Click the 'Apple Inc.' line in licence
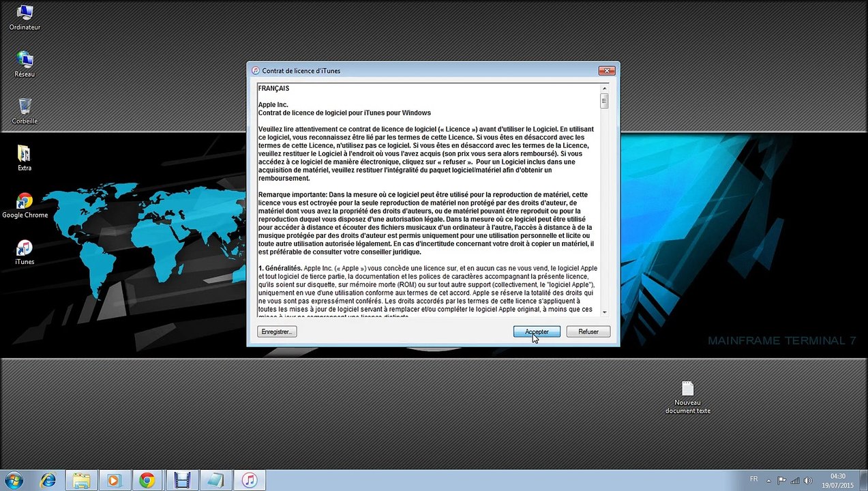Image resolution: width=868 pixels, height=491 pixels. [x=273, y=105]
